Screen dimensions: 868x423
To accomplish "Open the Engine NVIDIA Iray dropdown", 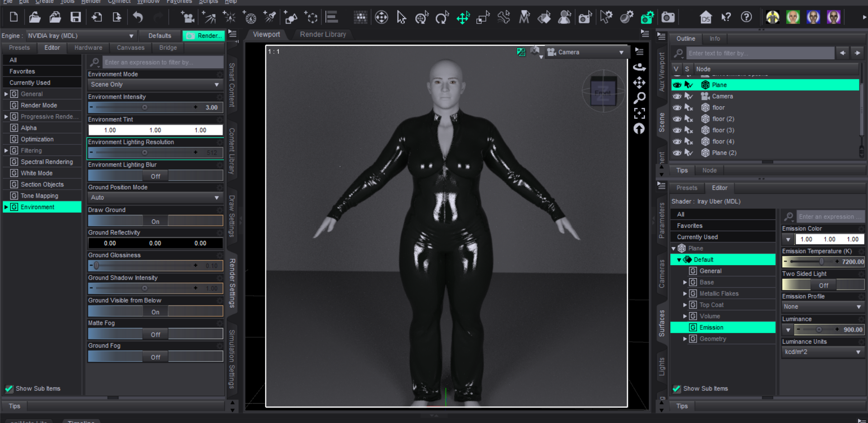I will coord(81,36).
